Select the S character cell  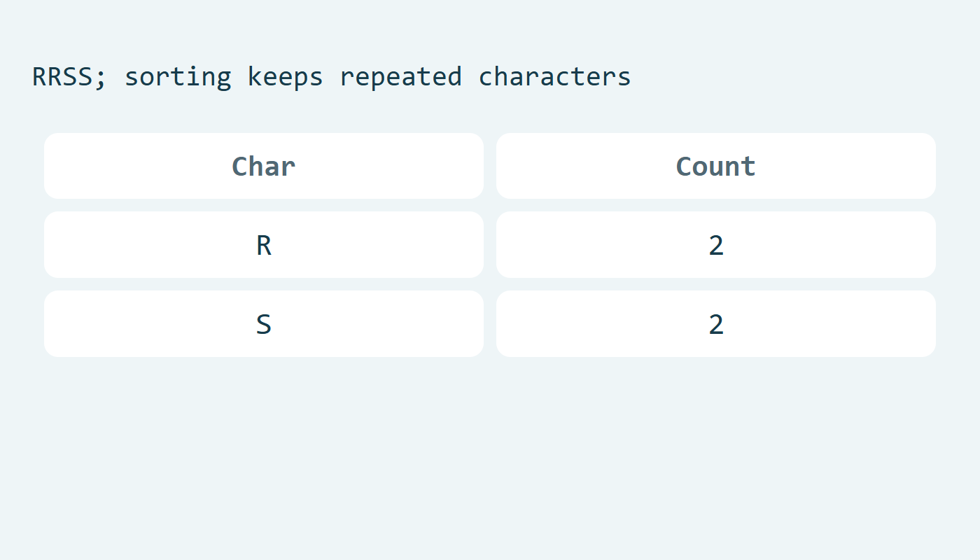(264, 324)
